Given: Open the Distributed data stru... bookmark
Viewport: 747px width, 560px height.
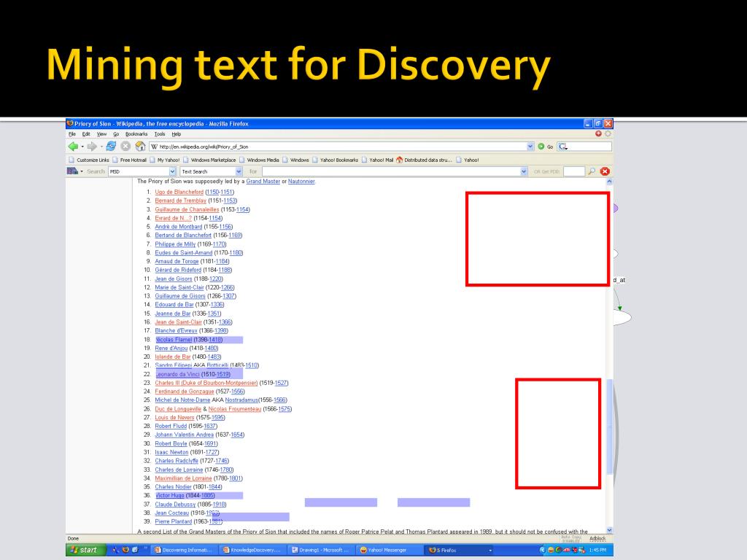Looking at the screenshot, I should tap(424, 160).
